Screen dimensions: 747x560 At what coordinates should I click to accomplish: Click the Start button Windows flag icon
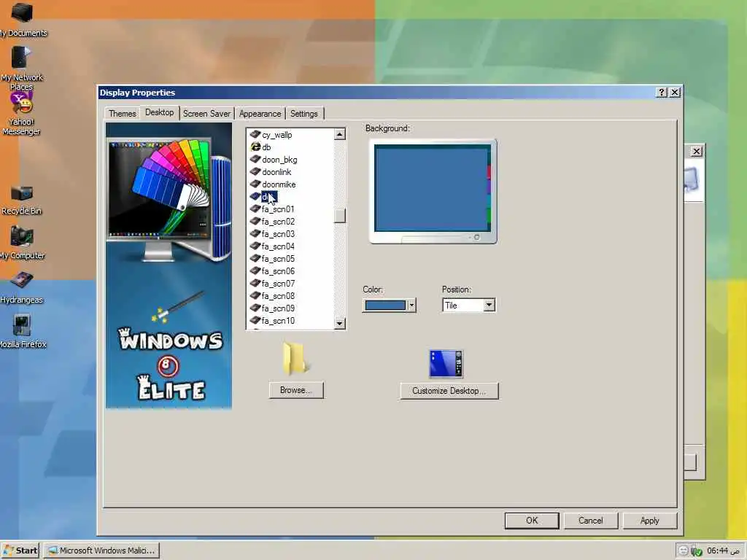(x=9, y=551)
